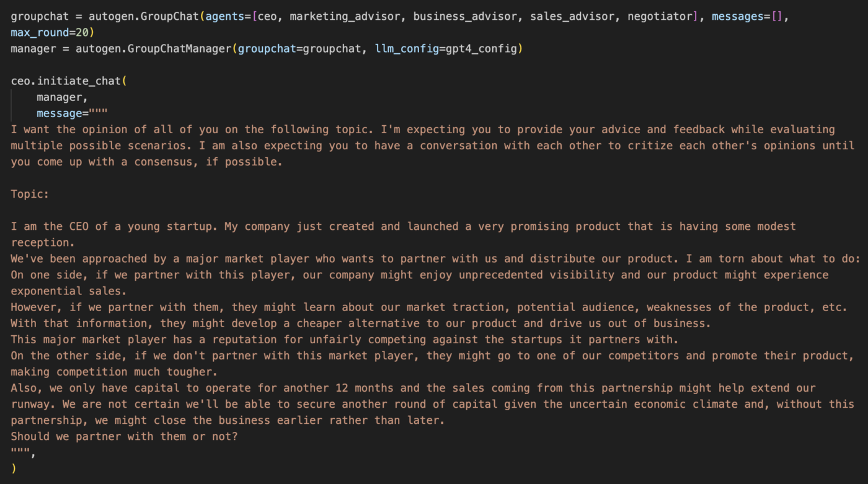The width and height of the screenshot is (868, 484).
Task: Click the llm_config keyword argument
Action: point(406,48)
